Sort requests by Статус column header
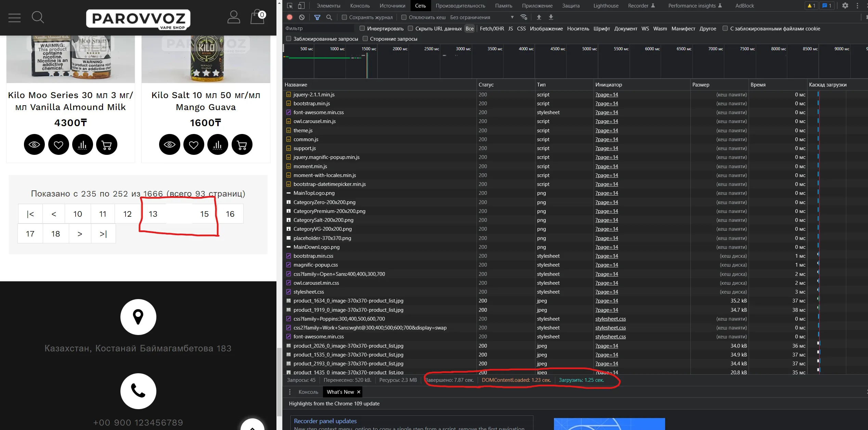868x430 pixels. click(x=506, y=85)
